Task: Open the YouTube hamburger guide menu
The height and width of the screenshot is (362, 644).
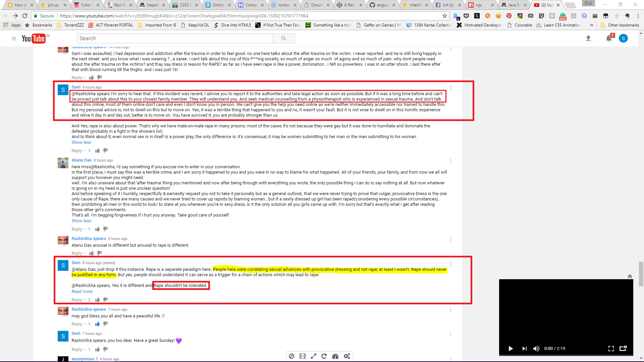Action: click(x=14, y=39)
